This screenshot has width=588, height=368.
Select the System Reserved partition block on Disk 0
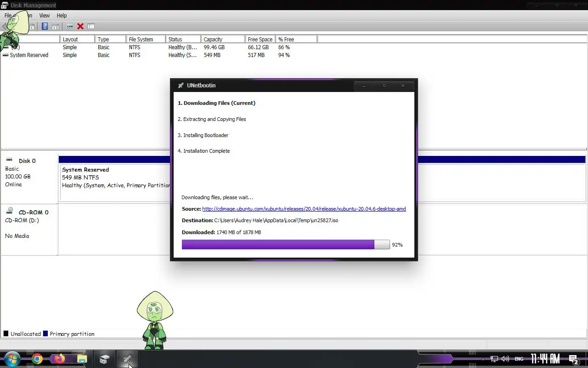(x=115, y=182)
